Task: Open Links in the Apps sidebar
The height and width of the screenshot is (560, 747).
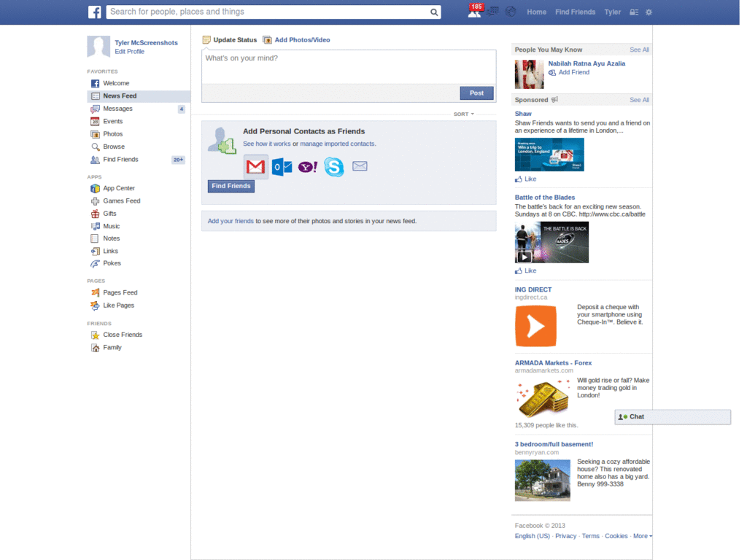Action: point(111,251)
